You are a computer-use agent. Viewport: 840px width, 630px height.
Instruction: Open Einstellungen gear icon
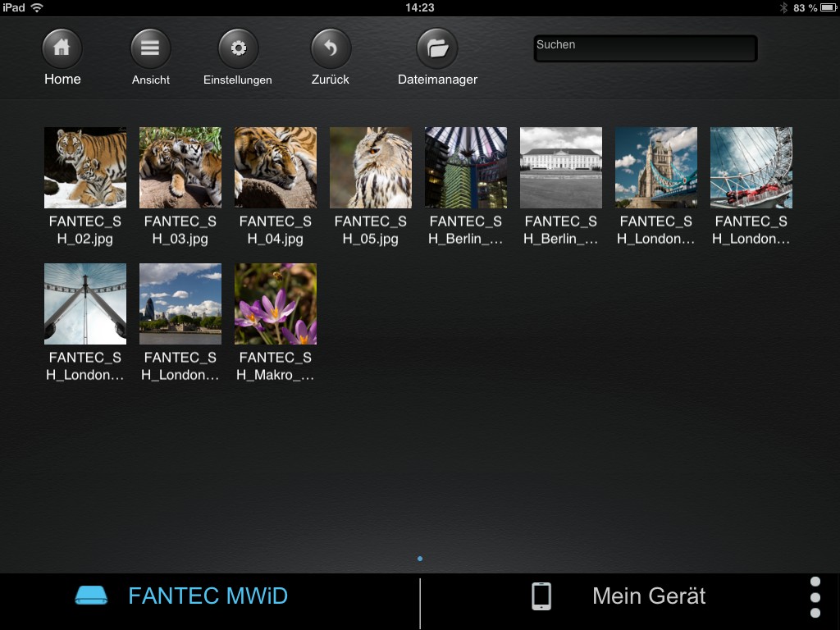tap(239, 48)
